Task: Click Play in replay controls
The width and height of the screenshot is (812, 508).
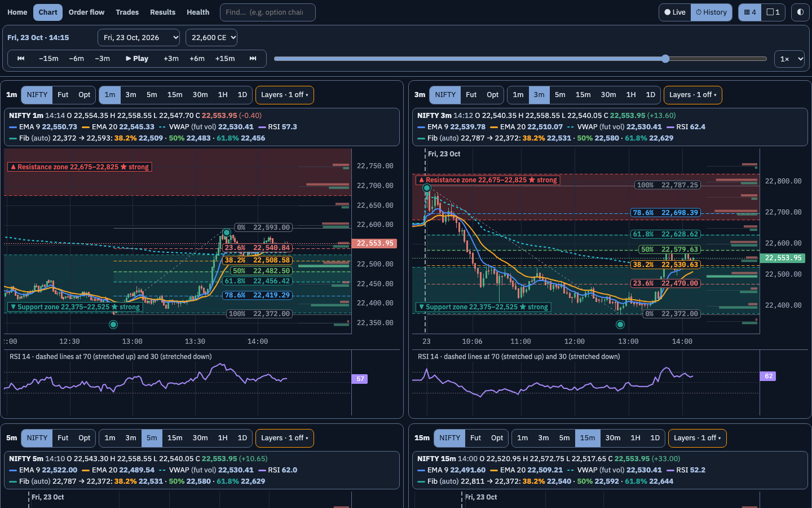Action: pos(136,59)
